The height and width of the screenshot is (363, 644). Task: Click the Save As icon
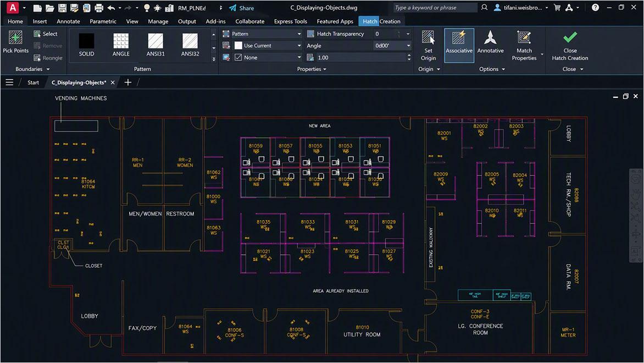(74, 8)
